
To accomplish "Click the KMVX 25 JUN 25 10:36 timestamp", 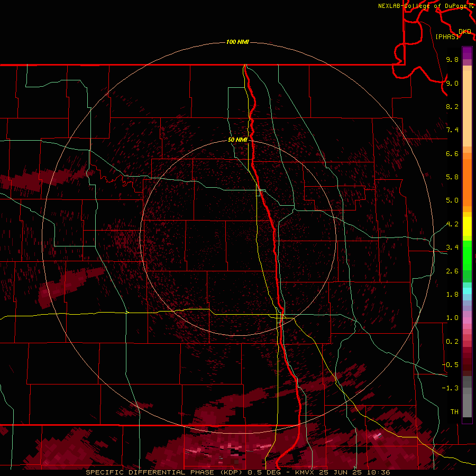I will (342, 472).
